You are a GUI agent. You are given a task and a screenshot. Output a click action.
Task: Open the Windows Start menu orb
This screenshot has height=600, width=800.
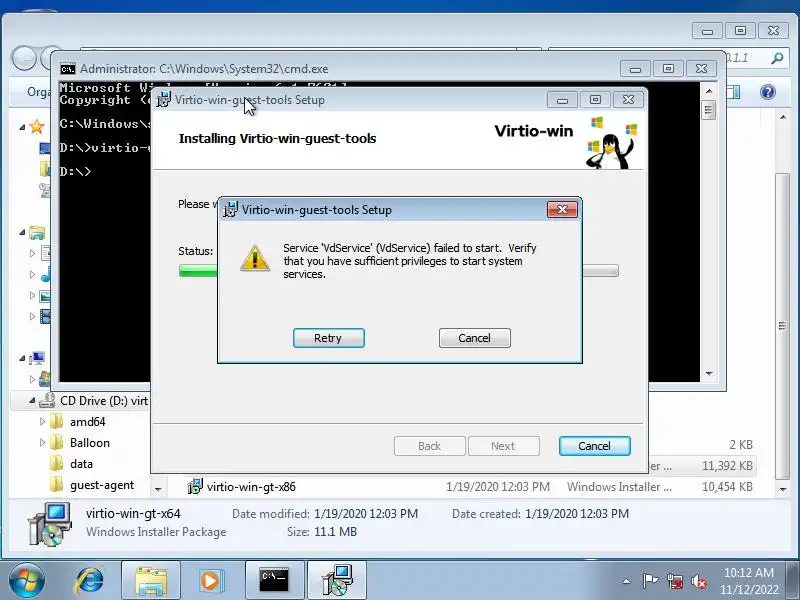26,581
